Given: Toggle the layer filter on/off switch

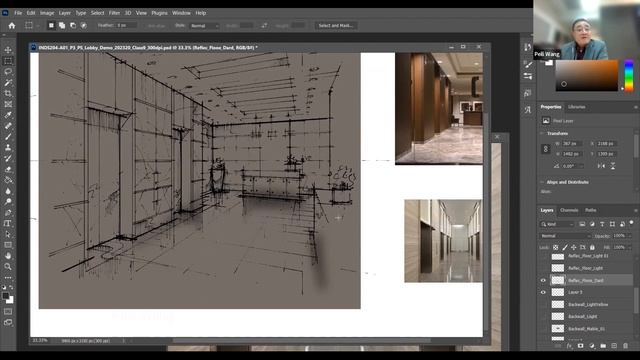Looking at the screenshot, I should (x=631, y=223).
